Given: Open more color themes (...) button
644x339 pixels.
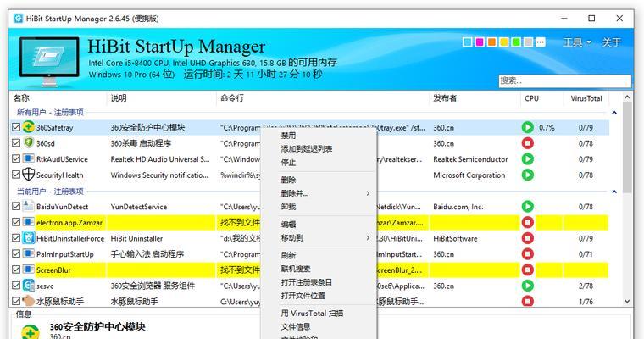Looking at the screenshot, I should click(x=541, y=42).
